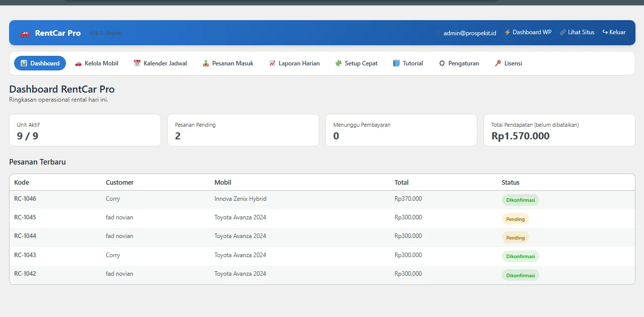
Task: Click the gear icon of Pengaturan
Action: [x=442, y=63]
